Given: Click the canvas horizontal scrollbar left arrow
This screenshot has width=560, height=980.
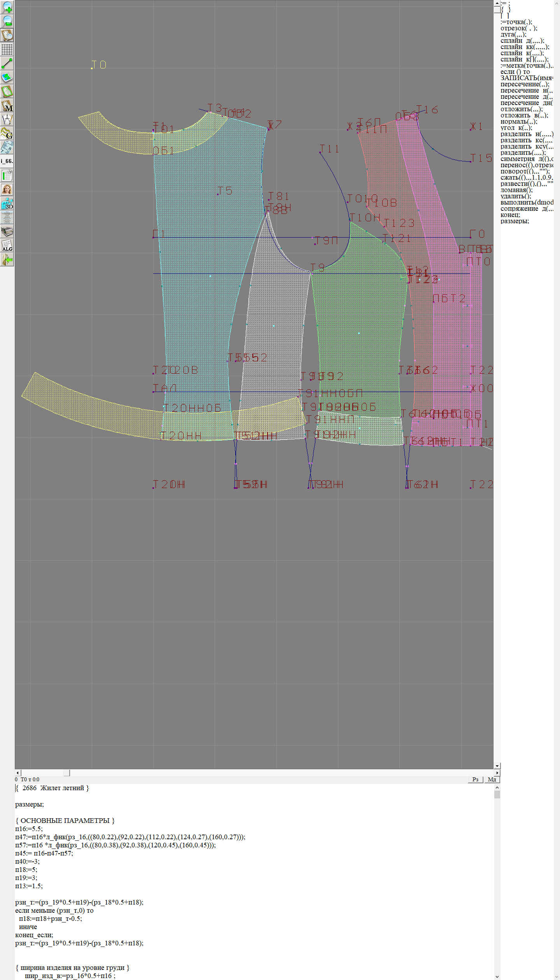Looking at the screenshot, I should [17, 773].
